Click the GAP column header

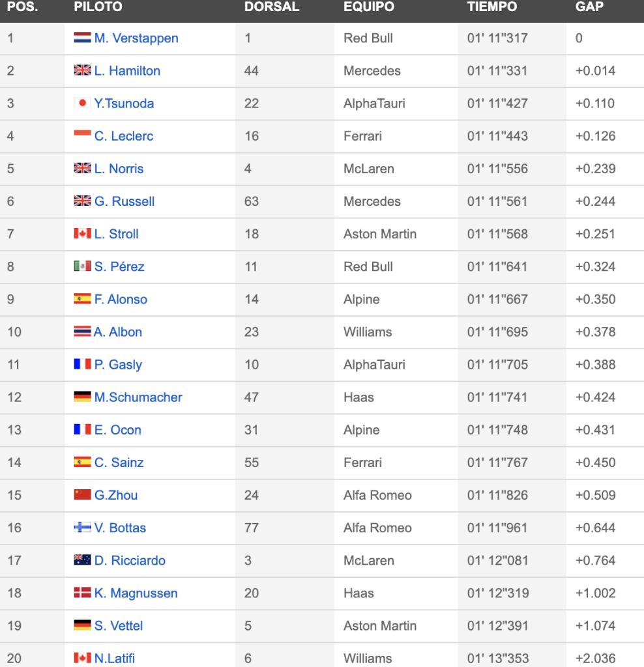tap(589, 7)
